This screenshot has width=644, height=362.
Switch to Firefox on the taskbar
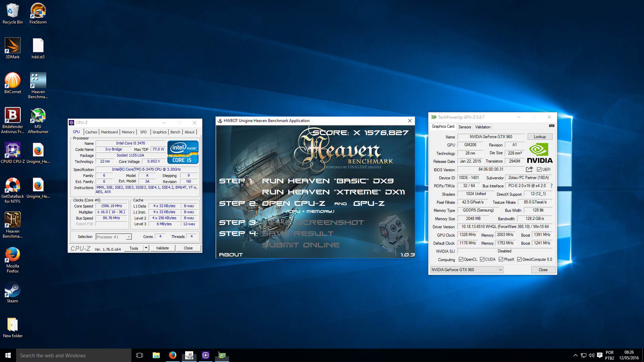pyautogui.click(x=172, y=355)
